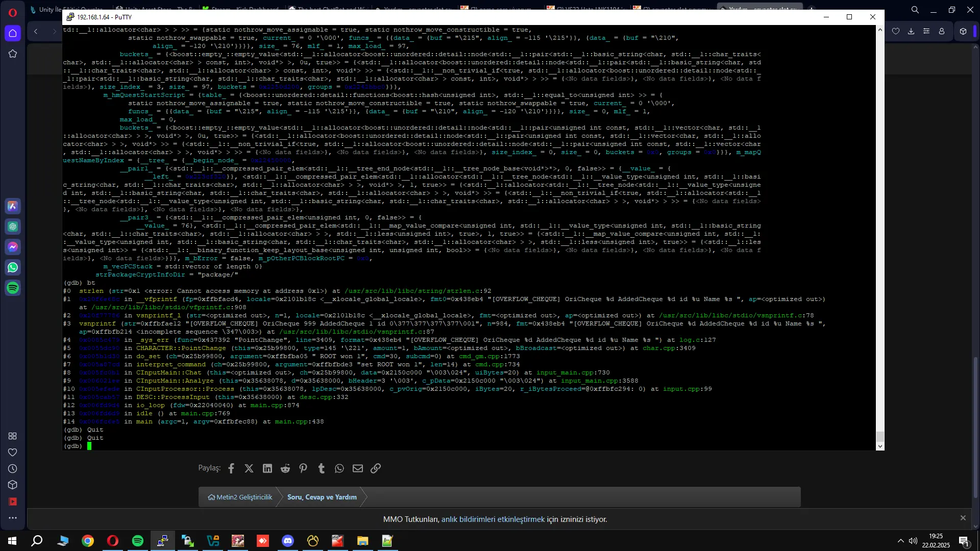
Task: Open Easy Setup settings panel
Action: coord(926,31)
